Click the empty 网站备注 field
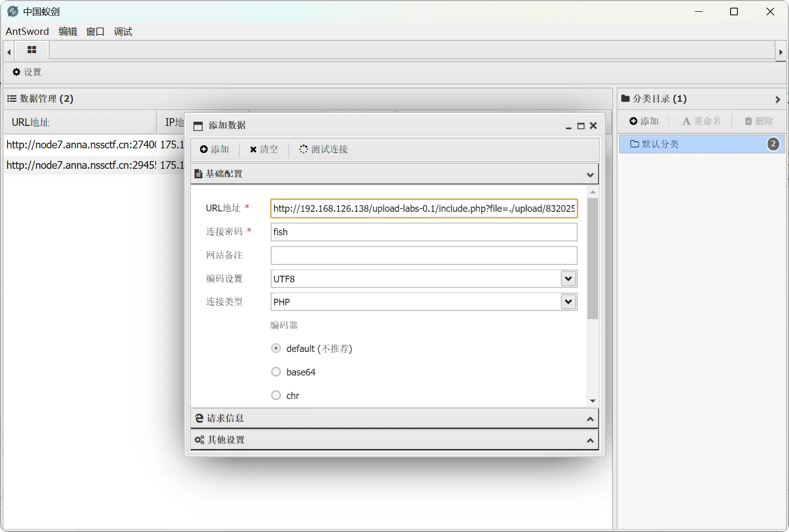 (x=424, y=255)
